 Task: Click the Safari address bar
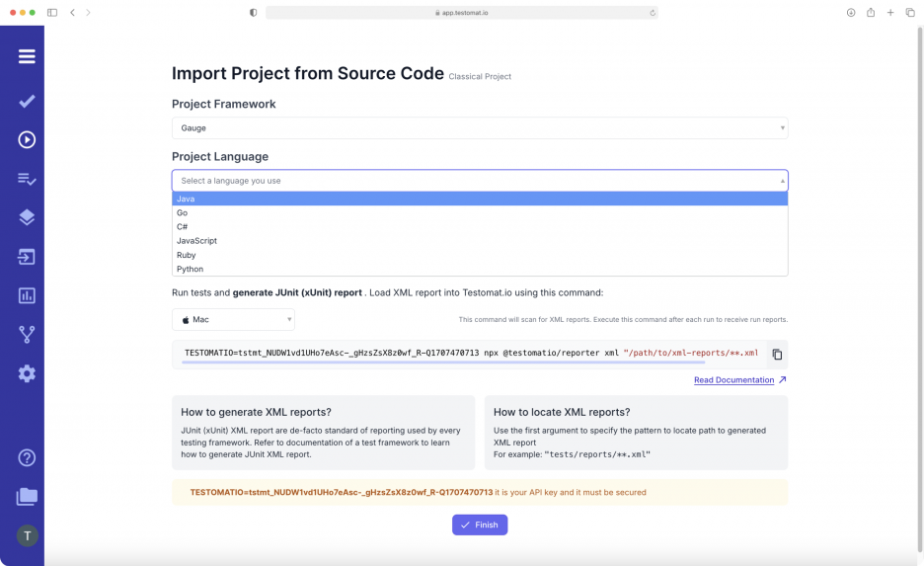[x=461, y=13]
